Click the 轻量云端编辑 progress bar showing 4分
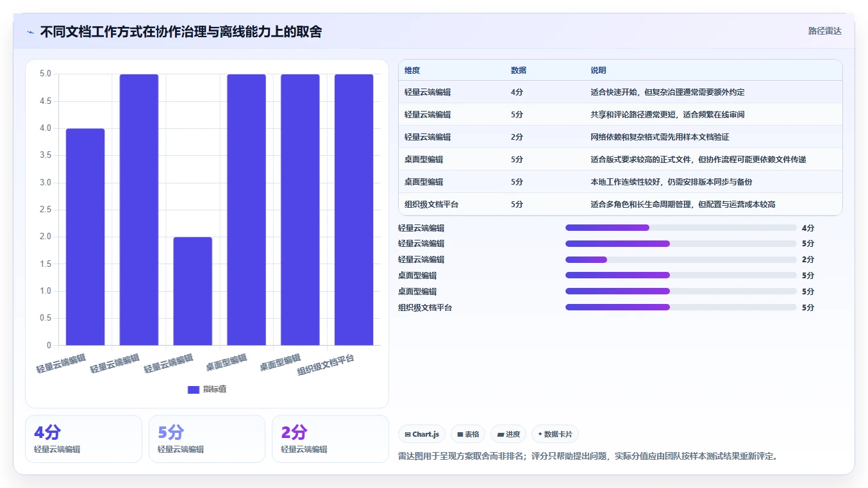The width and height of the screenshot is (868, 488). click(681, 228)
